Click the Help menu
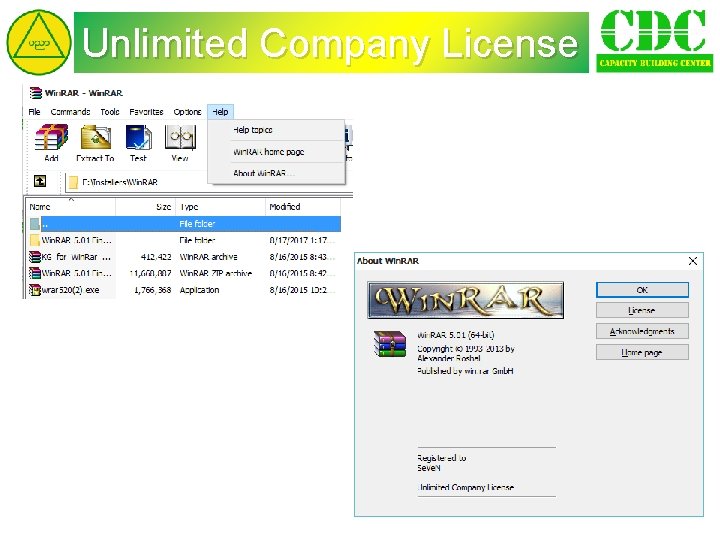Image resolution: width=720 pixels, height=540 pixels. tap(220, 112)
